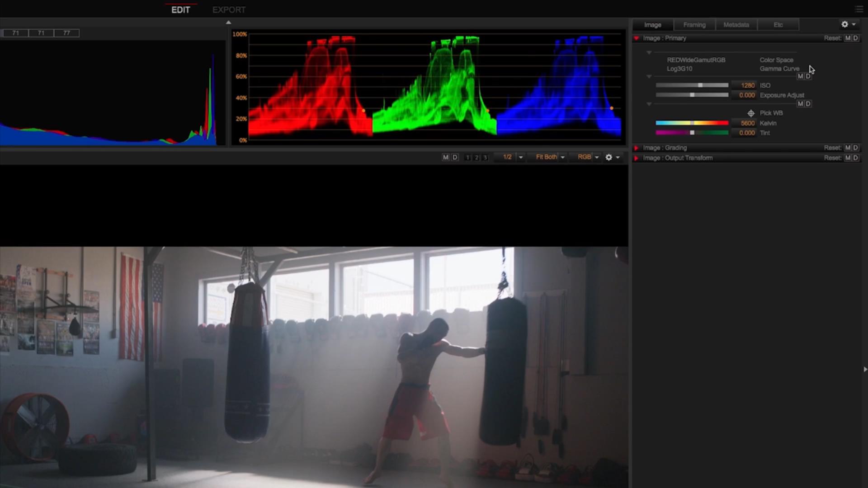This screenshot has width=868, height=488.
Task: Switch to the Framing tab
Action: pos(694,25)
